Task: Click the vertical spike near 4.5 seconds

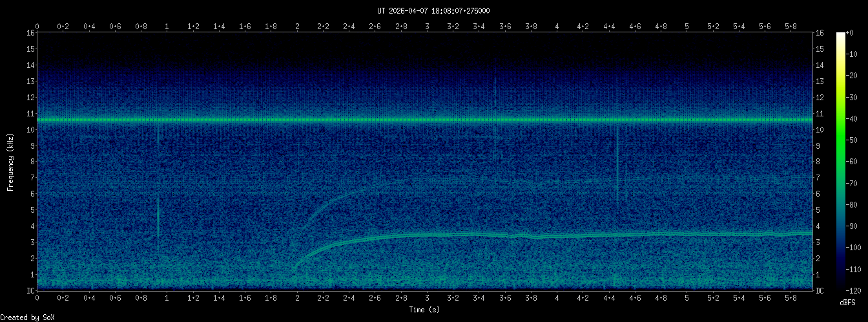Action: pyautogui.click(x=617, y=168)
